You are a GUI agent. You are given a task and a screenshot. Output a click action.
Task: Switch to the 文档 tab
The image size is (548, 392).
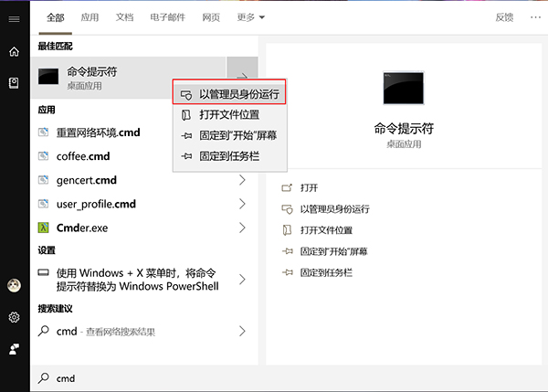(124, 17)
